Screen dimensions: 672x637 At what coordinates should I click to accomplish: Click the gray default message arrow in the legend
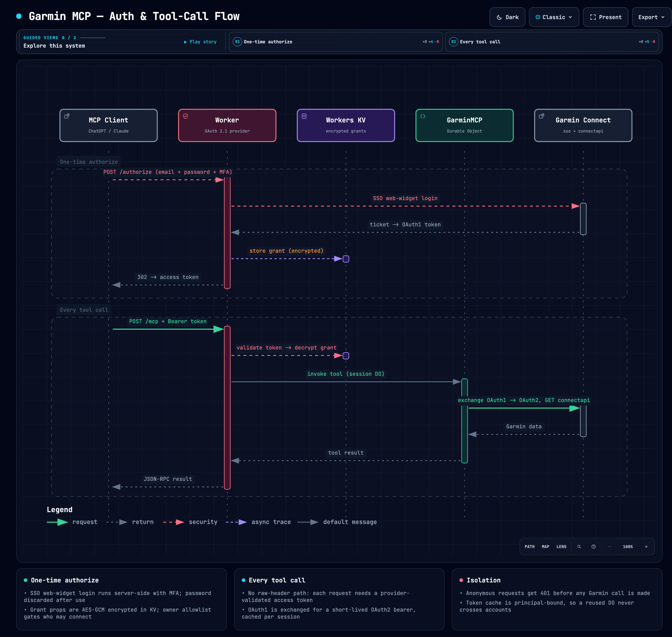[308, 522]
